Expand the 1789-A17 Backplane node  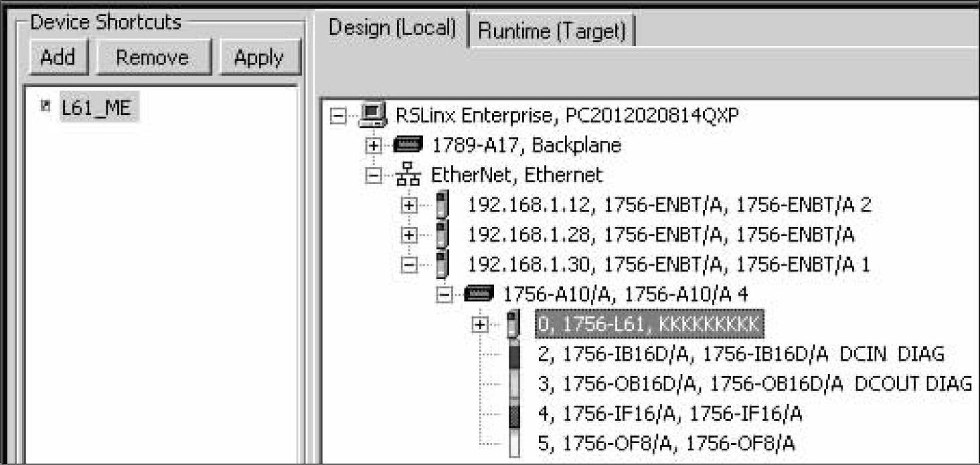374,146
